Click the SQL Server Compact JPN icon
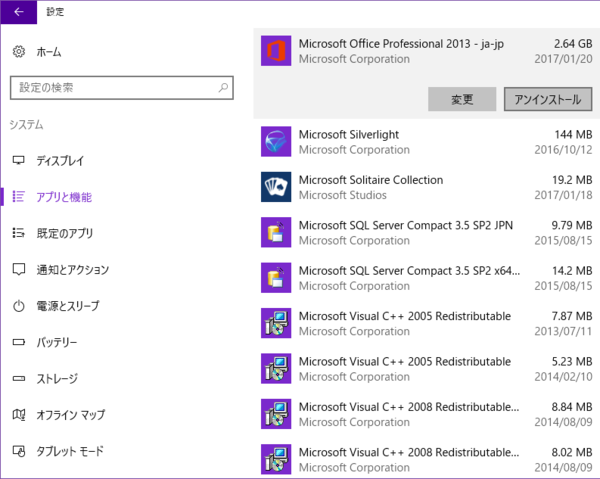 [x=276, y=232]
